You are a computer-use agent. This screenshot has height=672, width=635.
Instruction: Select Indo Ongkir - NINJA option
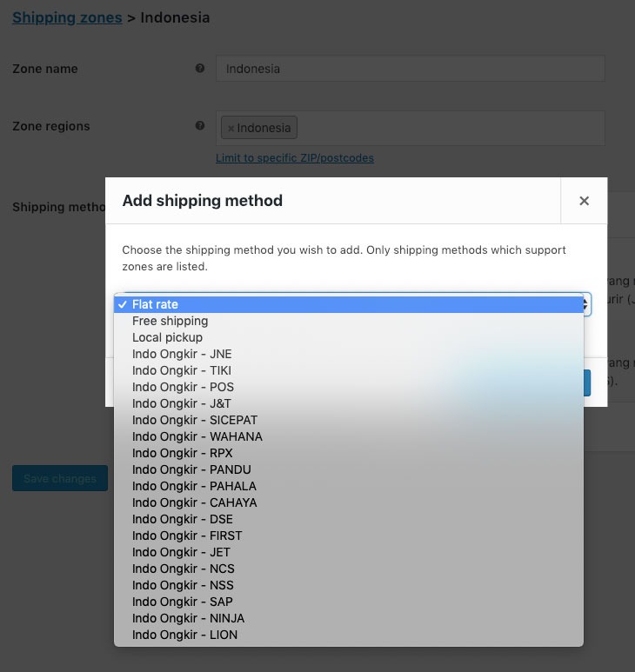pyautogui.click(x=188, y=618)
